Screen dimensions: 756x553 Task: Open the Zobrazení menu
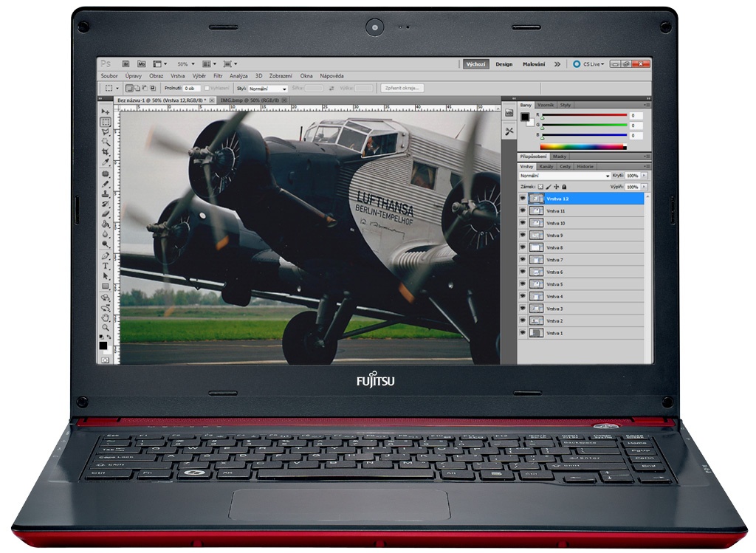[x=281, y=76]
